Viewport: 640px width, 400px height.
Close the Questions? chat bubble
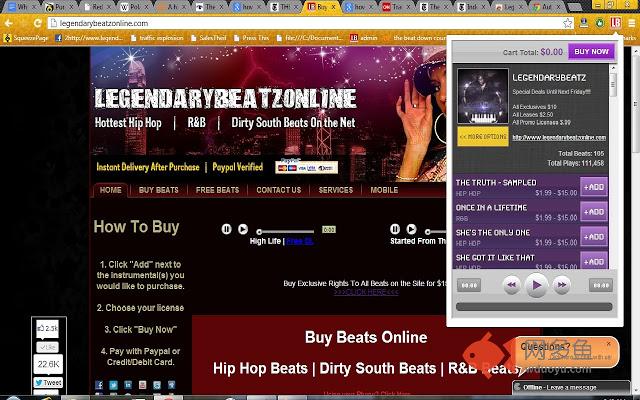(609, 344)
